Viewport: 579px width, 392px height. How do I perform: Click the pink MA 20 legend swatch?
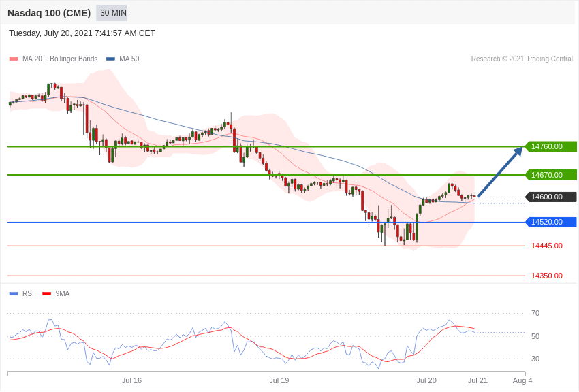tap(14, 59)
